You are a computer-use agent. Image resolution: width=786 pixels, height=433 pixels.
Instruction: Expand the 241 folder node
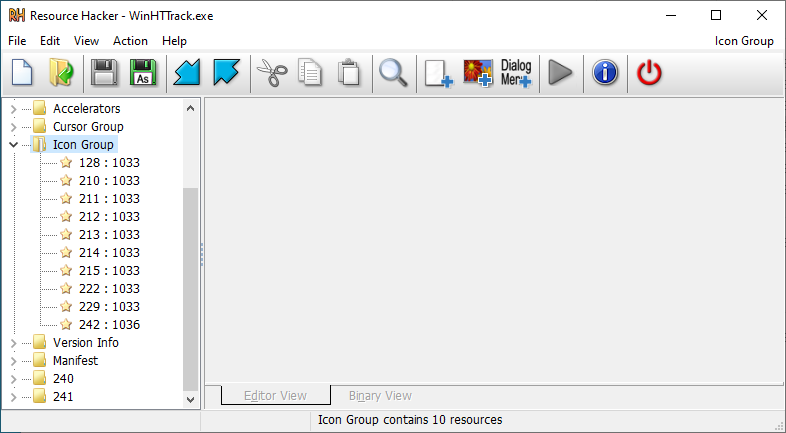click(14, 397)
